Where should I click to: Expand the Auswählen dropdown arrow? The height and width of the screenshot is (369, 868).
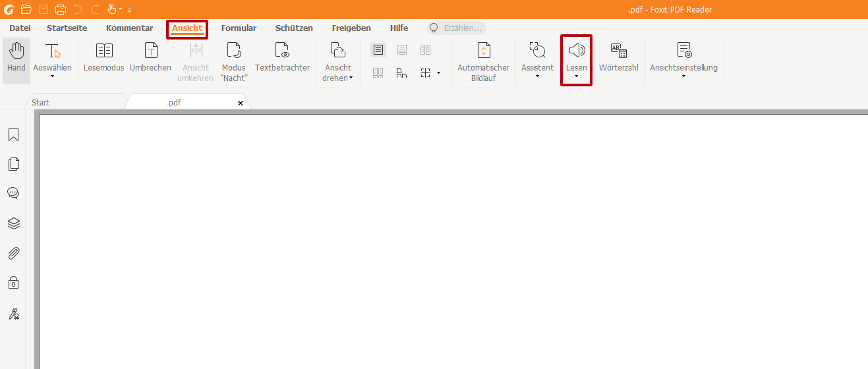click(x=52, y=76)
